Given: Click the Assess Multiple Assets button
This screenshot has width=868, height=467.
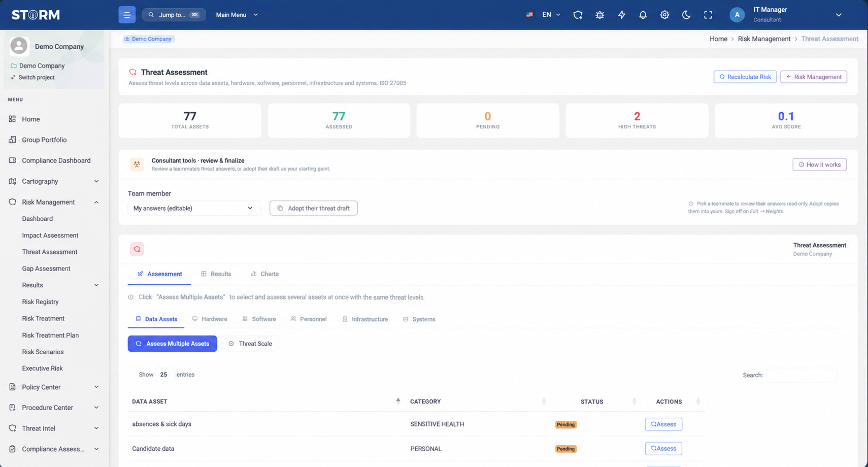Looking at the screenshot, I should tap(172, 344).
